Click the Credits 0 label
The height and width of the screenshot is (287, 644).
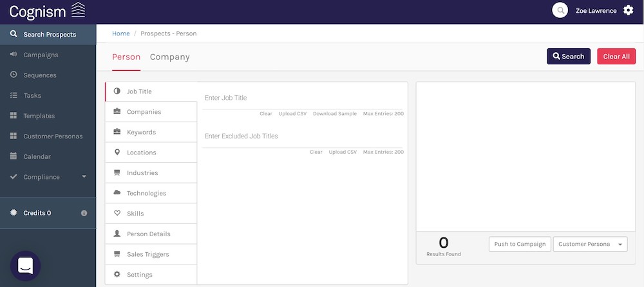[x=37, y=213]
